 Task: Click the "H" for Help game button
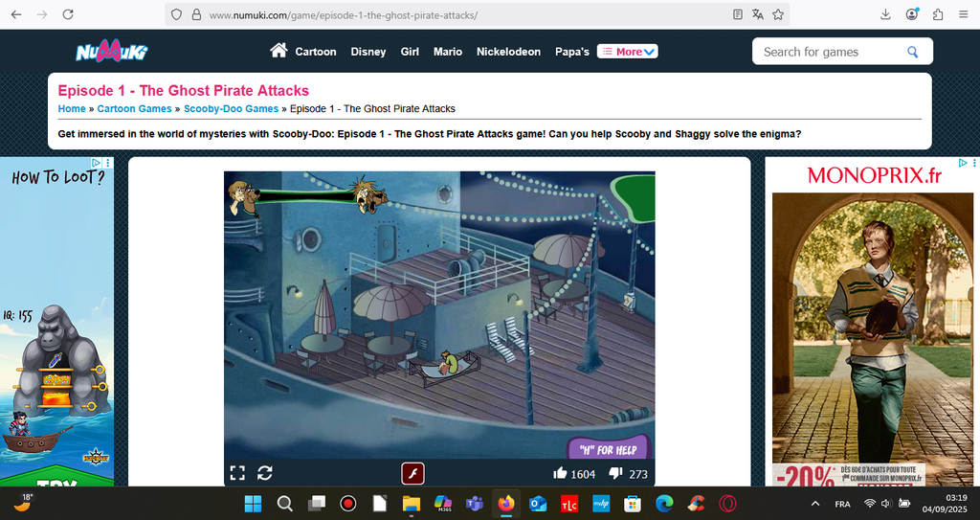point(608,449)
